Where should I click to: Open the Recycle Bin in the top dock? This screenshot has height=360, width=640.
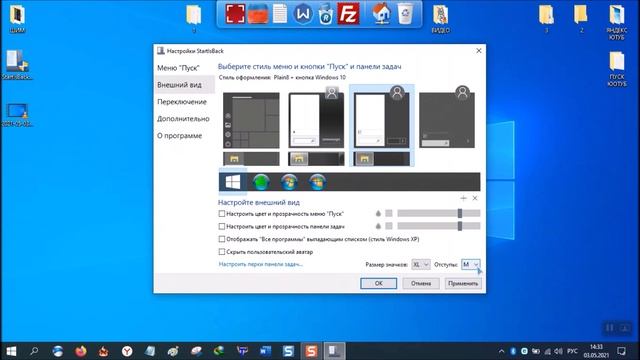(405, 14)
